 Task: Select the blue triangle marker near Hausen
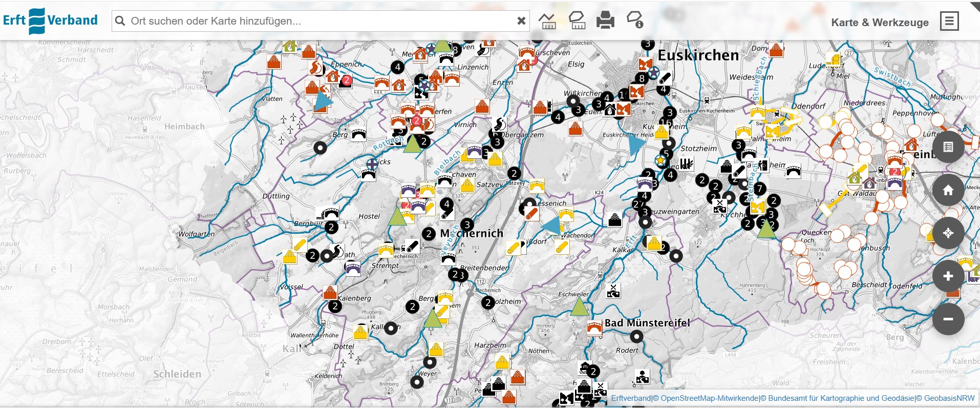pos(323,101)
